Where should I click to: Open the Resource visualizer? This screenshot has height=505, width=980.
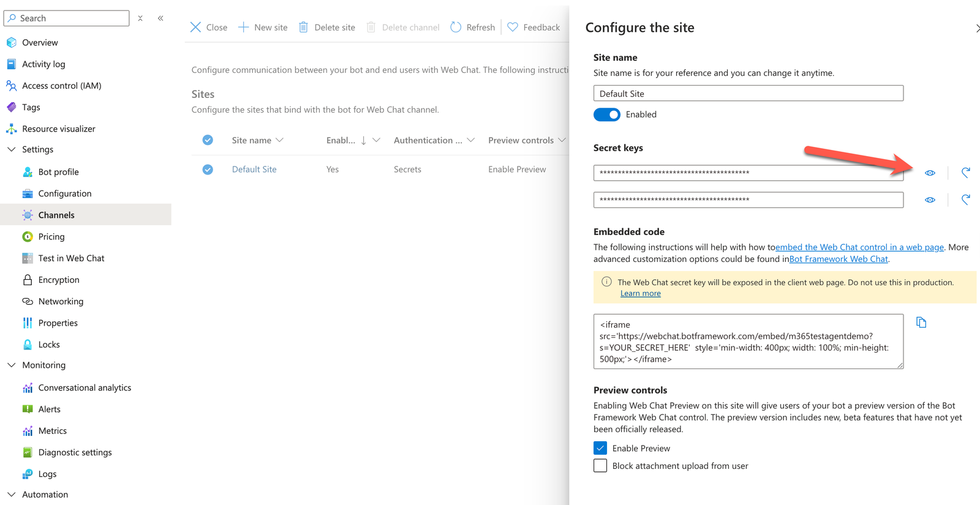[59, 129]
